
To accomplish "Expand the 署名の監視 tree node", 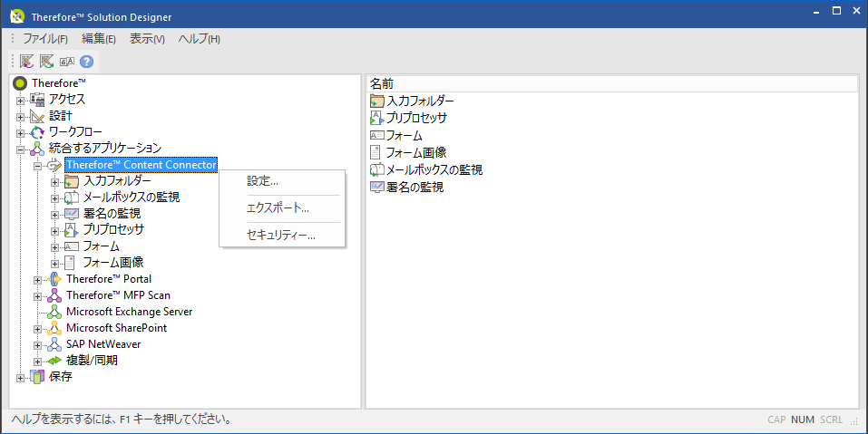I will pos(54,215).
